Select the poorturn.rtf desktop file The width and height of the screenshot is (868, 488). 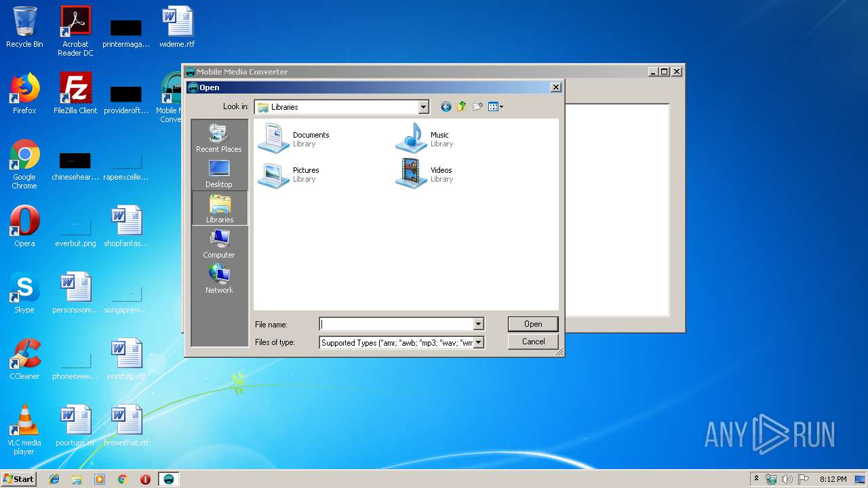(75, 426)
